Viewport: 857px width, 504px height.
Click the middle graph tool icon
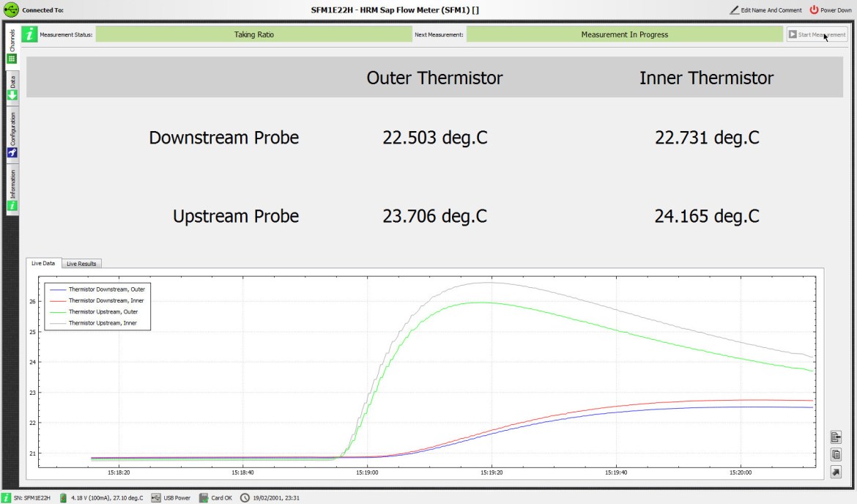click(836, 455)
